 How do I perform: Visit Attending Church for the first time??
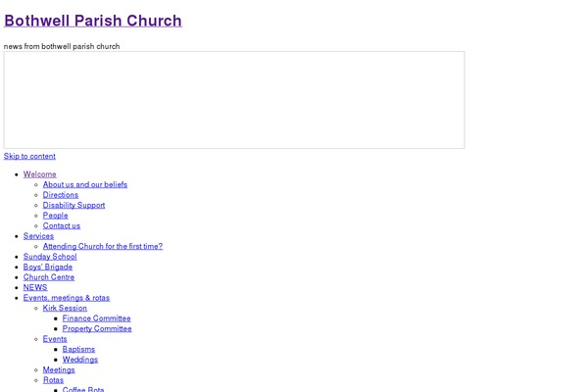[x=103, y=246]
